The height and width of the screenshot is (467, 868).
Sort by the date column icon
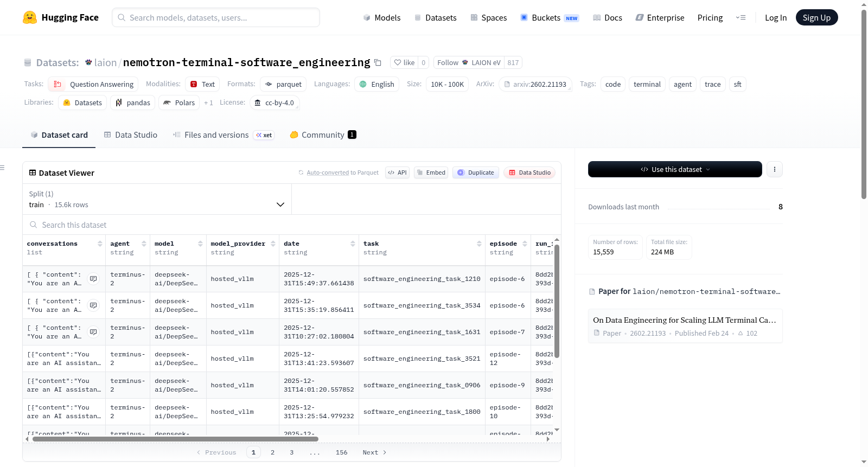tap(353, 244)
